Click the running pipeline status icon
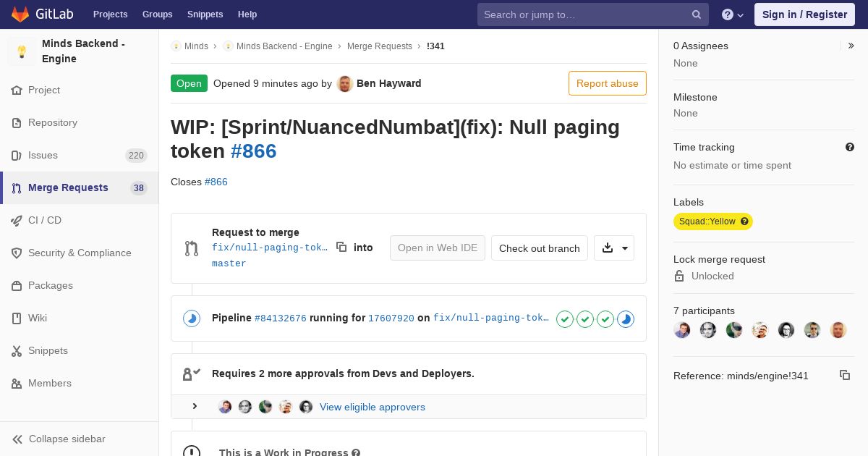868x456 pixels. (x=192, y=318)
